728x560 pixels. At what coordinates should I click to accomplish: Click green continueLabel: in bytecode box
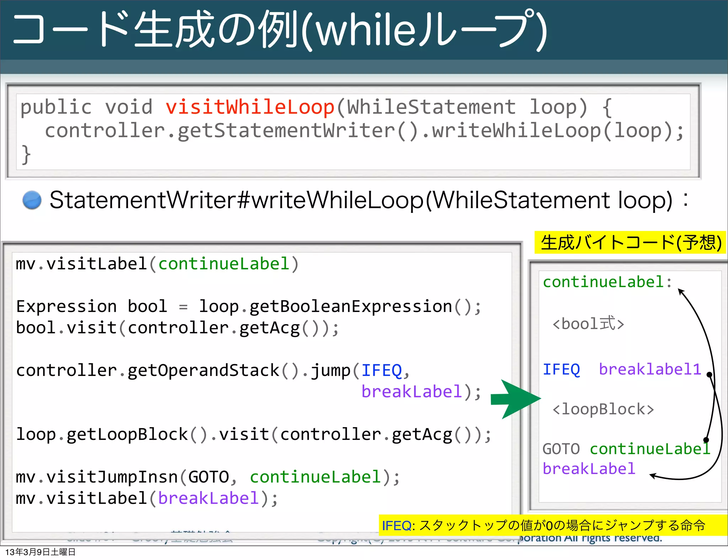click(607, 282)
